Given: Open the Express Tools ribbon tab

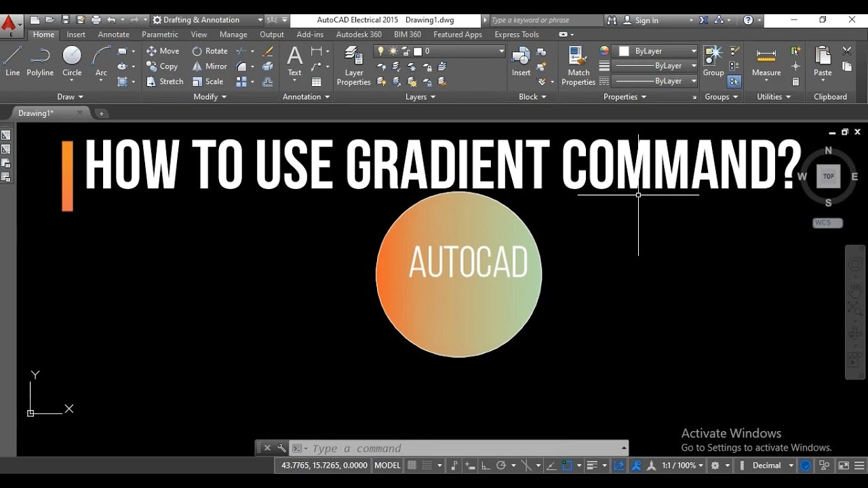Looking at the screenshot, I should coord(517,35).
